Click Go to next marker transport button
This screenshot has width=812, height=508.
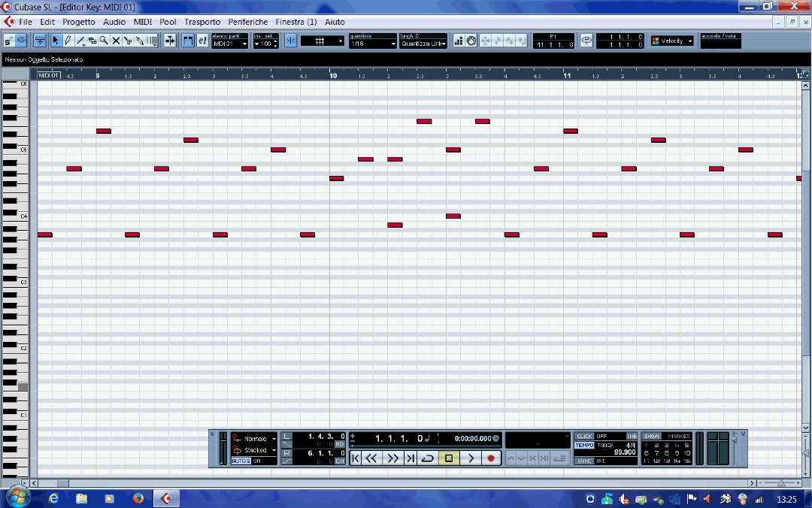click(410, 458)
